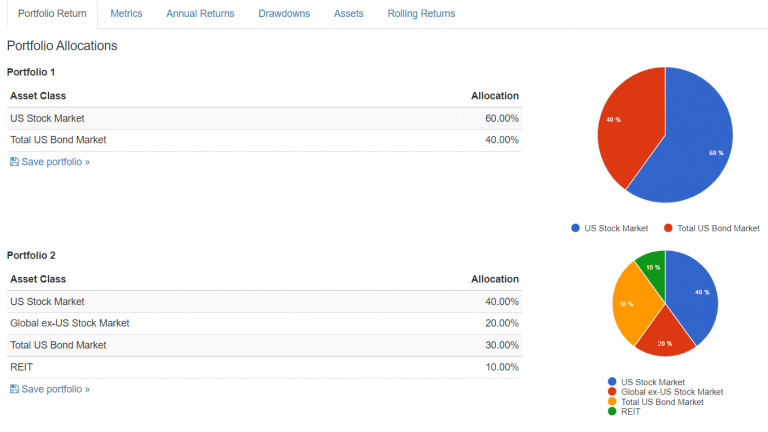Click the save icon under Portfolio 2
The width and height of the screenshot is (768, 432).
(14, 389)
